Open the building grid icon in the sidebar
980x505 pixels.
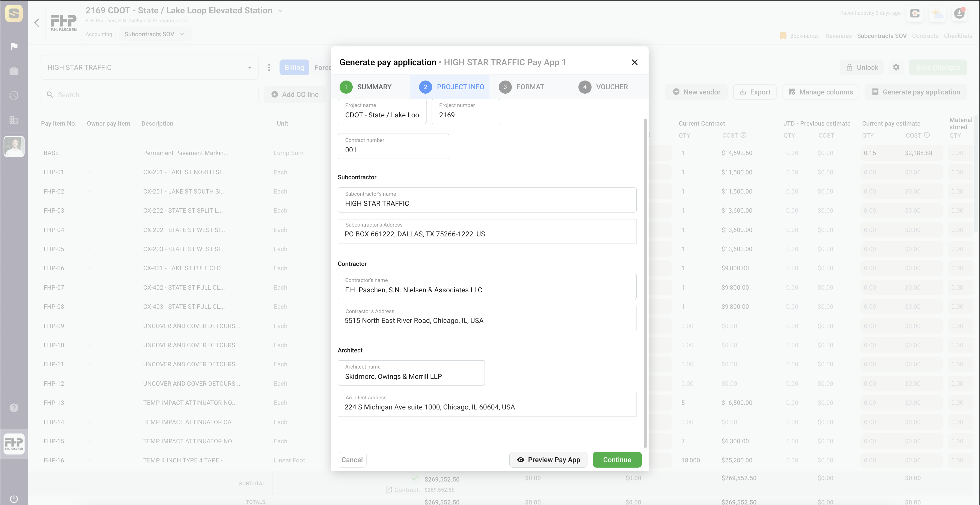pyautogui.click(x=14, y=120)
